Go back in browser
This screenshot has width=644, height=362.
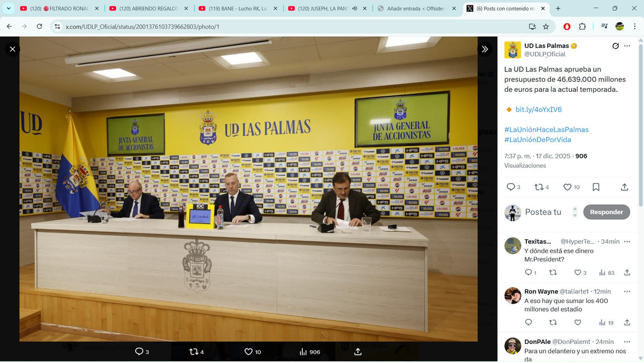[9, 26]
